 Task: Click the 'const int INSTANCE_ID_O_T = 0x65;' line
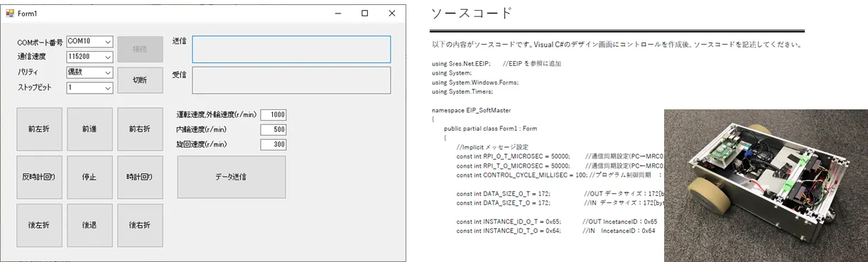(508, 222)
